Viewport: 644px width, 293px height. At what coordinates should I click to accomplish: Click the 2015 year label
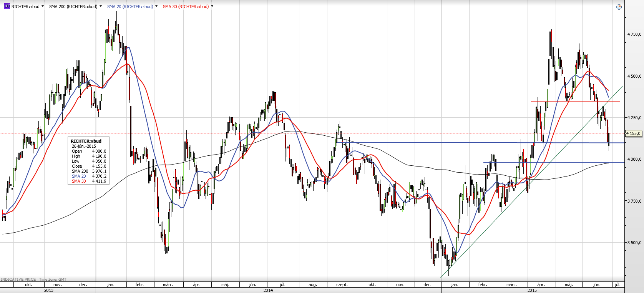tap(532, 290)
